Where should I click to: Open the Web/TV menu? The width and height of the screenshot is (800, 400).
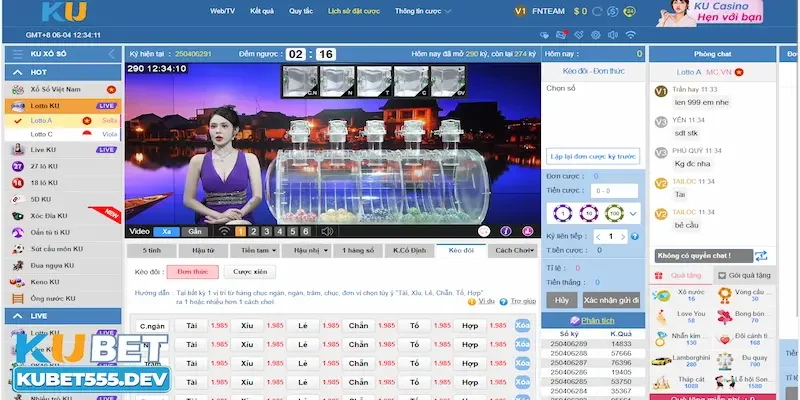(x=223, y=11)
